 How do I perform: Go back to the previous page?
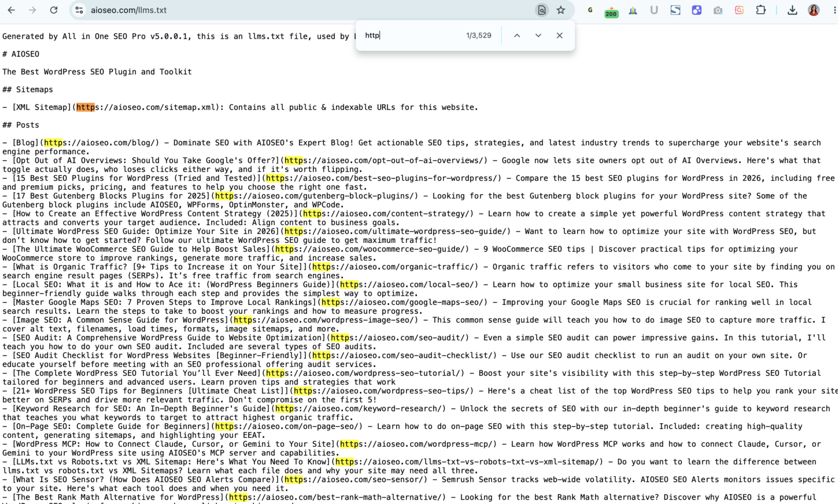click(11, 10)
